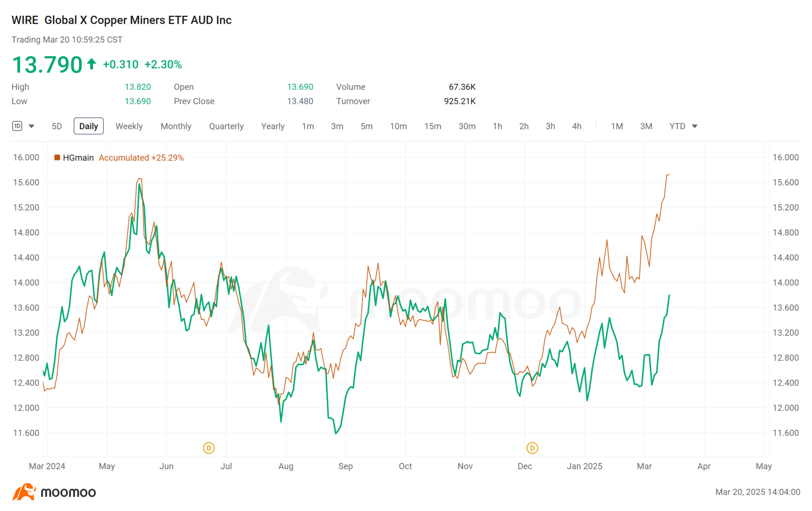Click the price change +0.310
The height and width of the screenshot is (511, 812).
pyautogui.click(x=121, y=64)
